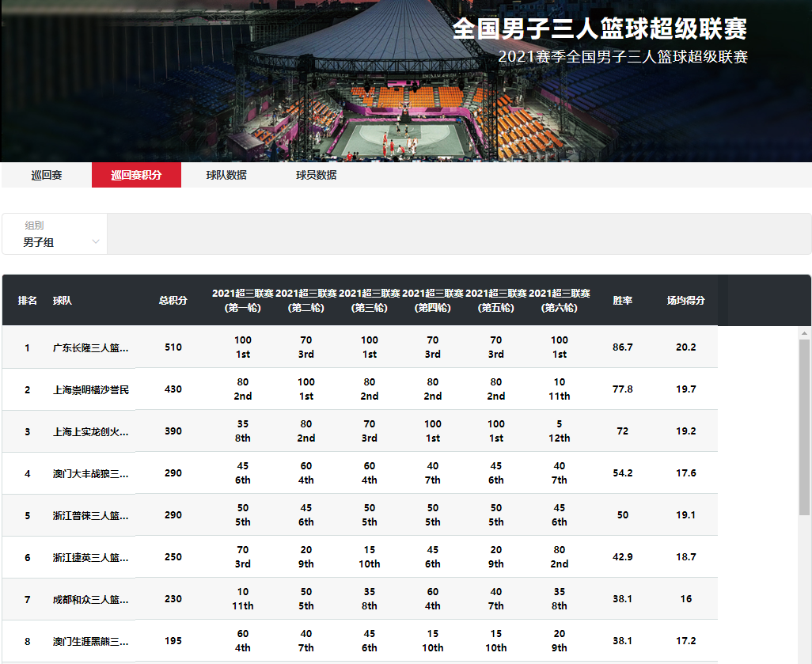This screenshot has width=812, height=664.
Task: Click the subtitle 2021赛季全国男子三人篮球超级联赛
Action: pyautogui.click(x=623, y=56)
